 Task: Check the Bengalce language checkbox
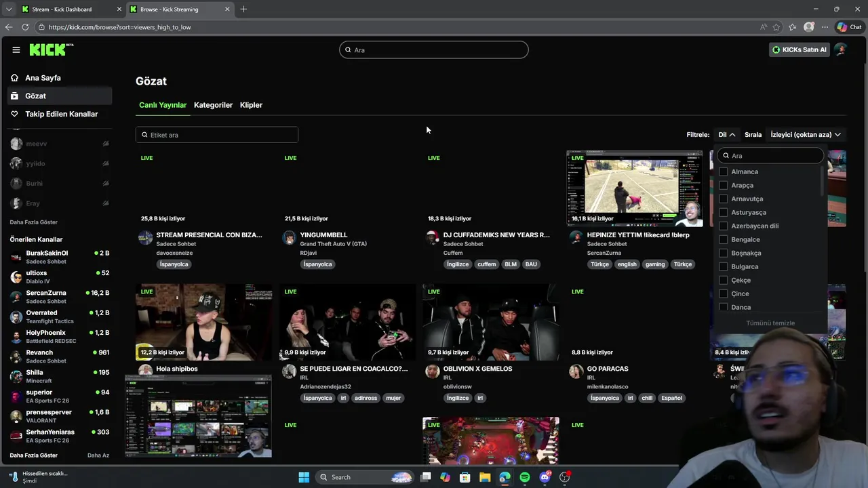723,240
